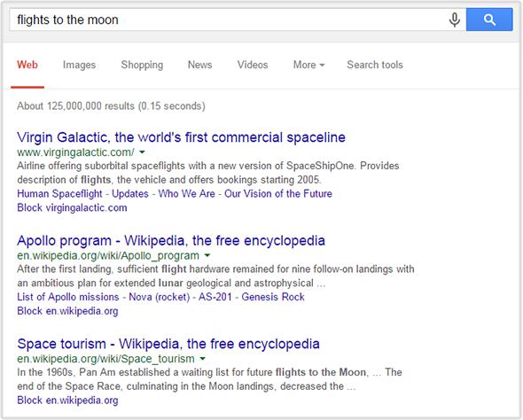Switch to the Images tab
Viewport: 523px width, 420px height.
tap(80, 65)
